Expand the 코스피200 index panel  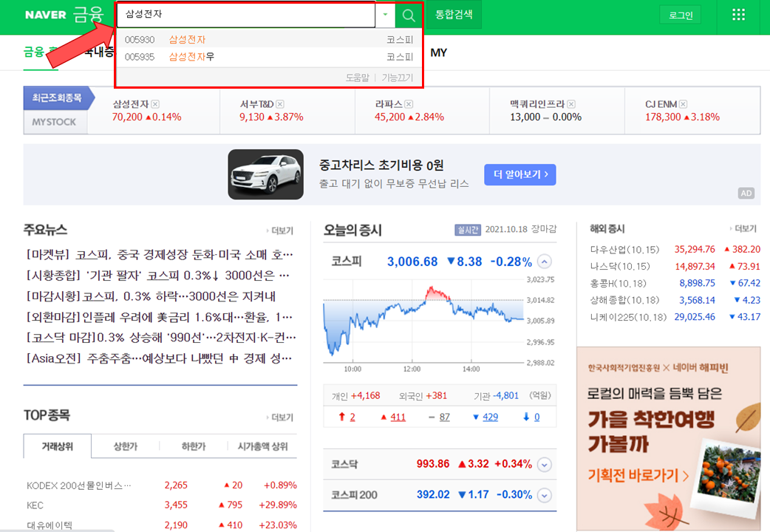(544, 495)
